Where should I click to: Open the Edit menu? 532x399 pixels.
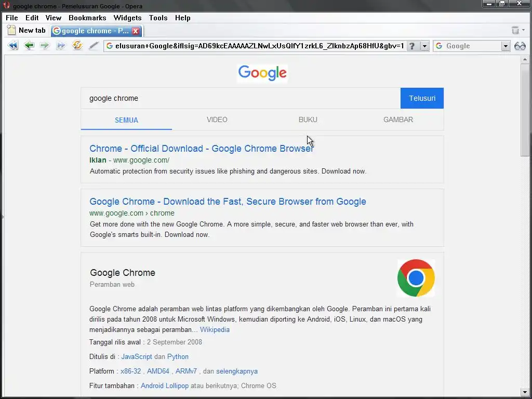pos(32,18)
